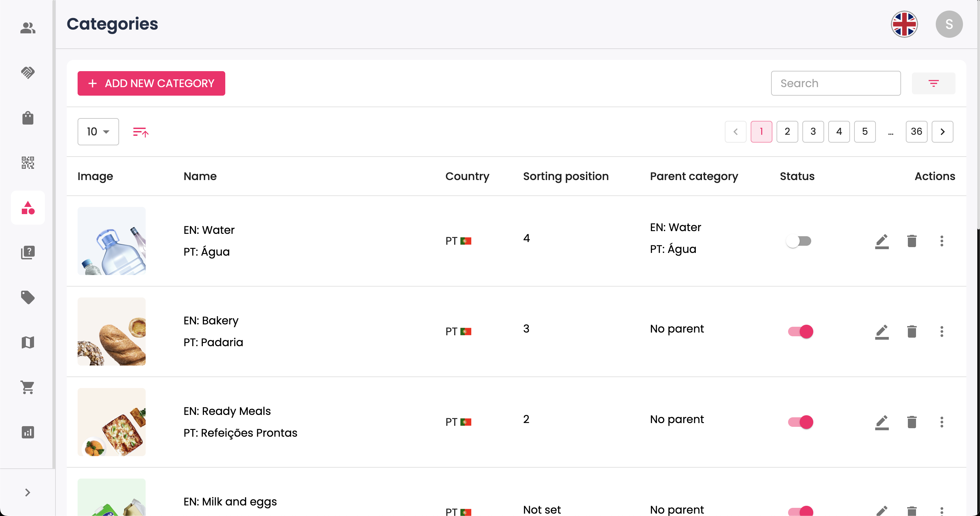Click the pink sort ascending icon
This screenshot has height=516, width=980.
pyautogui.click(x=141, y=132)
